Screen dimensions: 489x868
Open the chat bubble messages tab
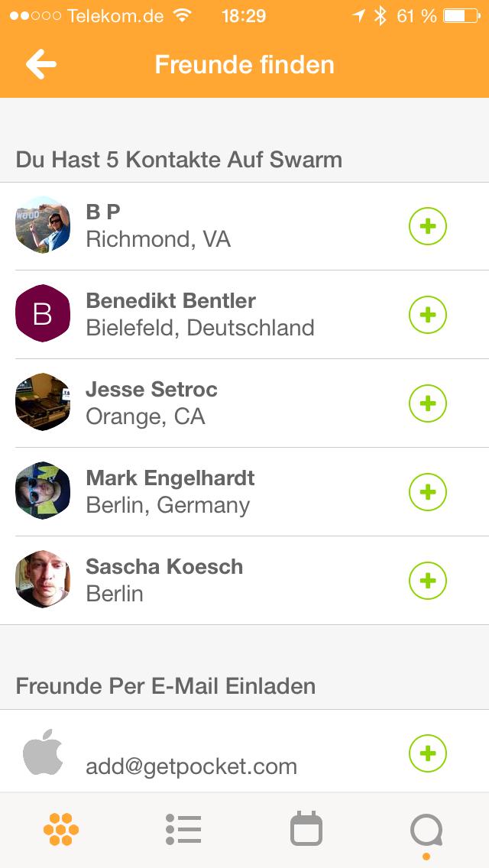426,831
